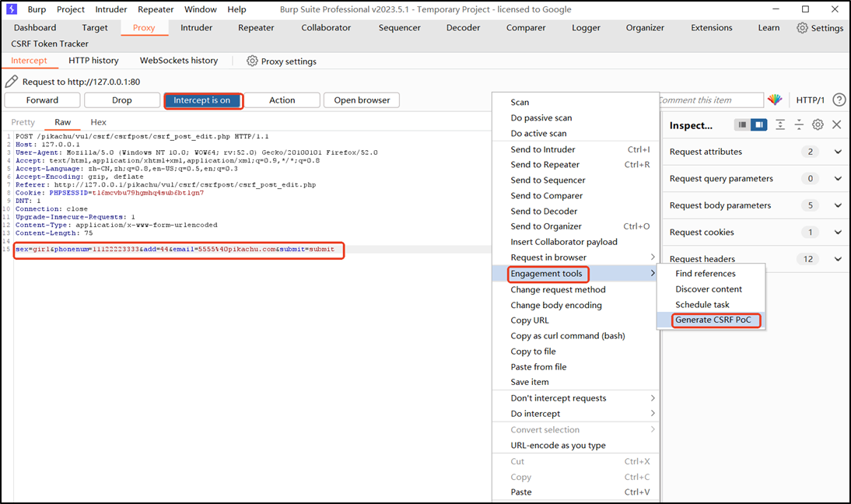Switch Inspector to side-by-side layout icon

coord(758,124)
